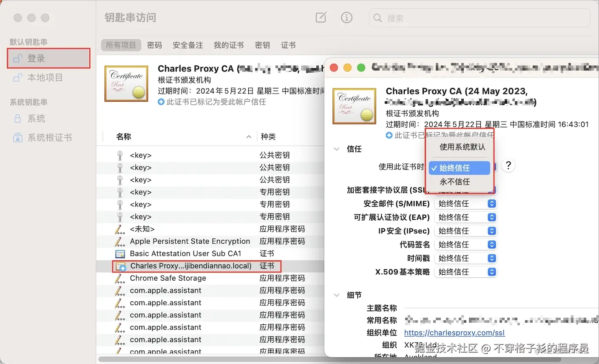Click the pencil icon of Apple Persistent row
Screen dimensions: 599x364
[120, 242]
